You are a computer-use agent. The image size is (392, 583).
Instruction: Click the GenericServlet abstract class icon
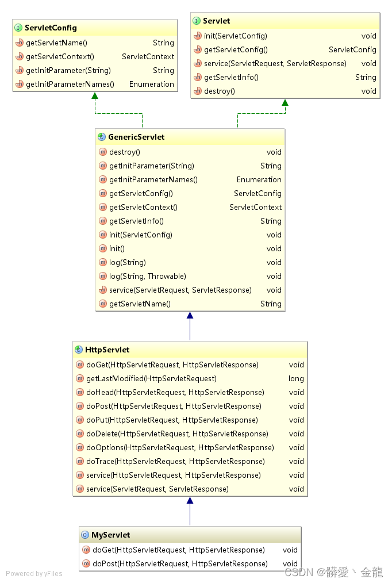pos(102,137)
